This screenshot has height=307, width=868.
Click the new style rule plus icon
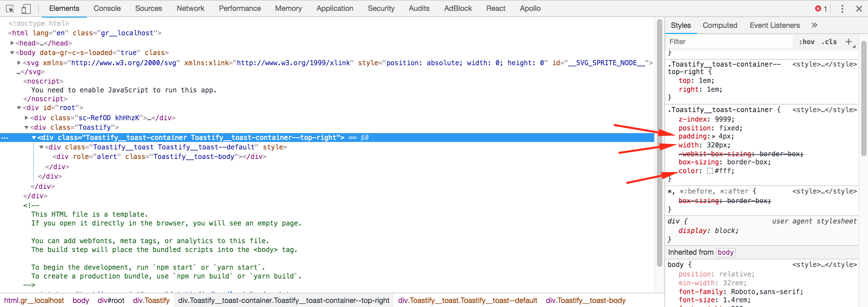tap(849, 41)
